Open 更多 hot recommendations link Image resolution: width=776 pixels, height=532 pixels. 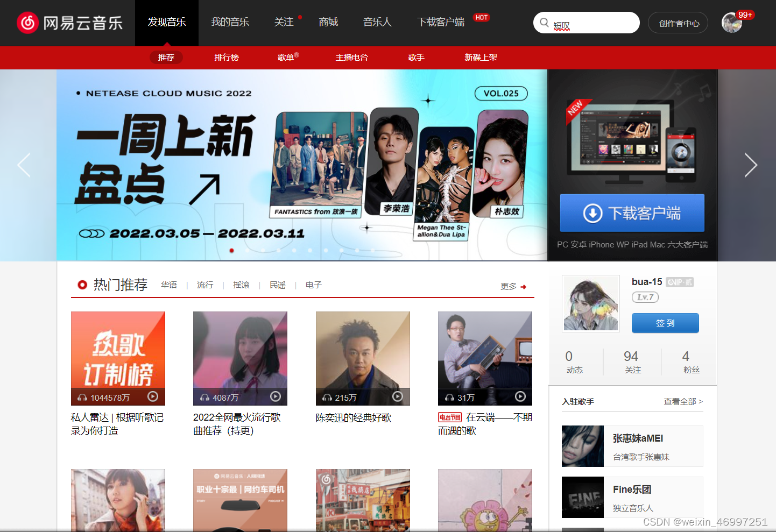click(509, 287)
